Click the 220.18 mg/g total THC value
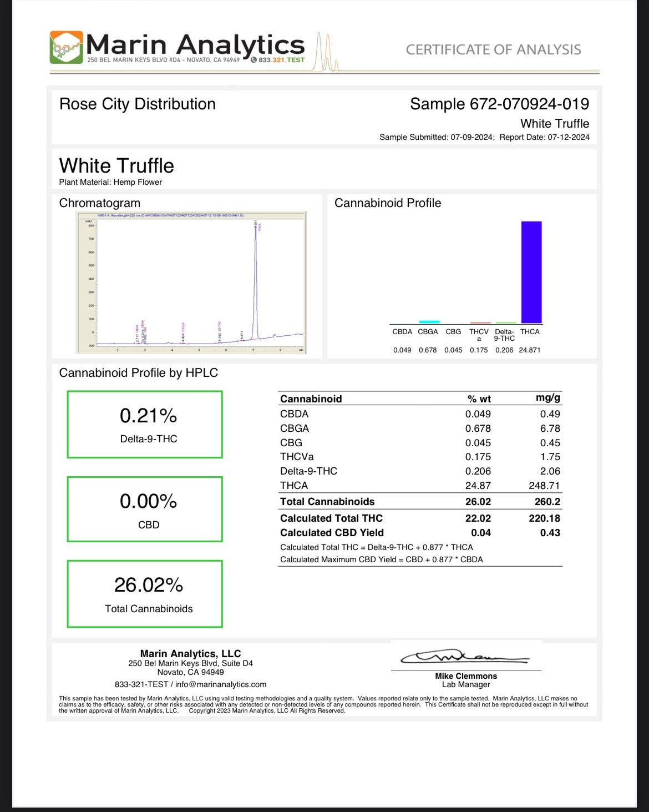The height and width of the screenshot is (812, 649). point(545,518)
